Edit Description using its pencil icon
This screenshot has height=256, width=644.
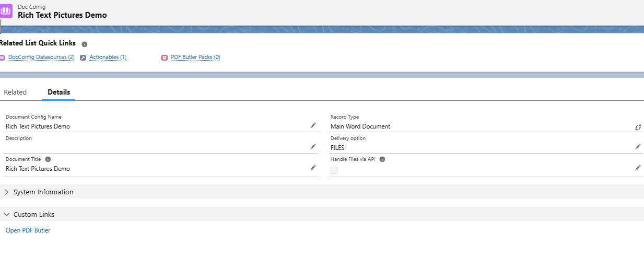coord(313,147)
